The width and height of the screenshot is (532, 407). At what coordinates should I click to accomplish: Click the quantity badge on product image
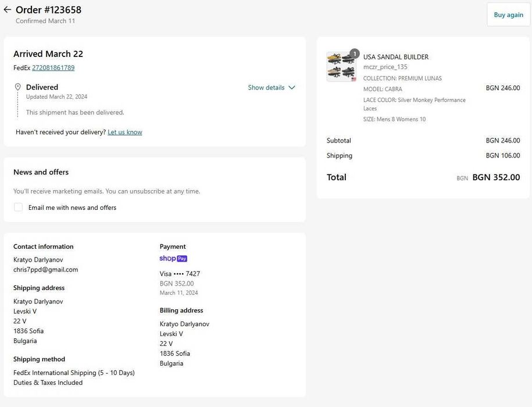(355, 53)
